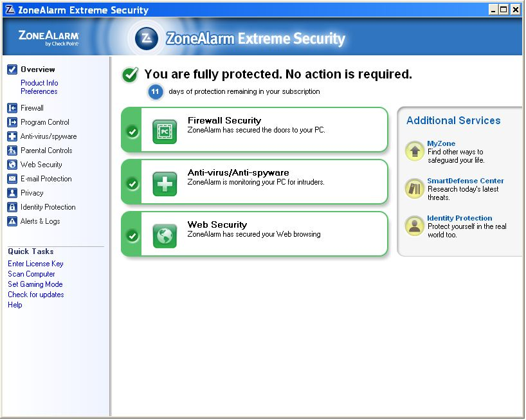Click 'ZoneAlarm has secured your Web browsing'
Screen dimensions: 526x420
click(254, 234)
